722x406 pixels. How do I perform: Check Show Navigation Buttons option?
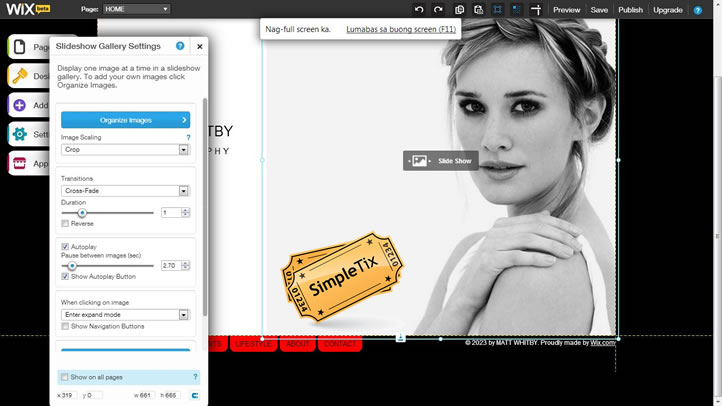point(65,326)
